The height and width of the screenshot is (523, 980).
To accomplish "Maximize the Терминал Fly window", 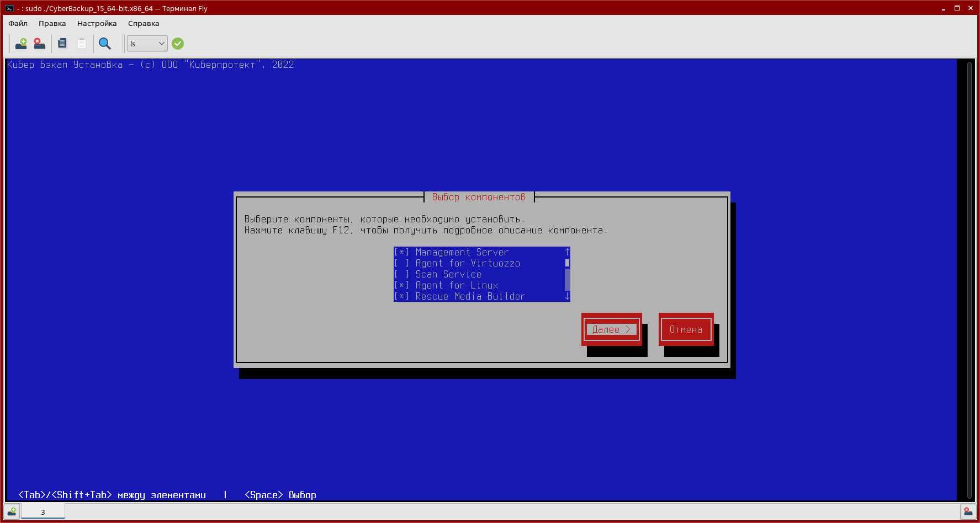I will 957,8.
